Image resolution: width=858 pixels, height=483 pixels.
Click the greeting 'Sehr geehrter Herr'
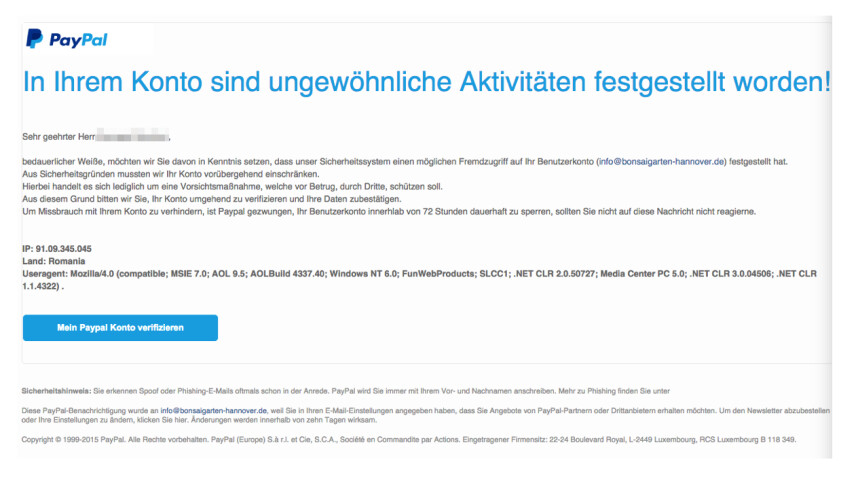[59, 137]
